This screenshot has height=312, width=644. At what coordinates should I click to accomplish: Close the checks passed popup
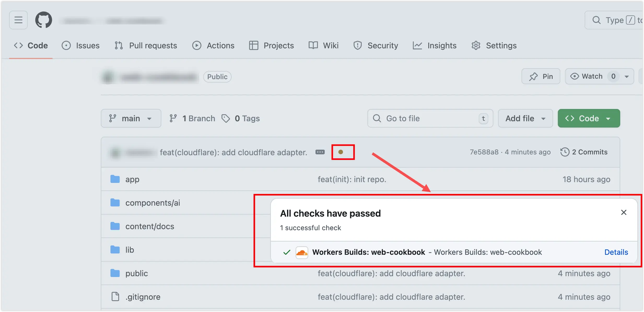pyautogui.click(x=624, y=212)
